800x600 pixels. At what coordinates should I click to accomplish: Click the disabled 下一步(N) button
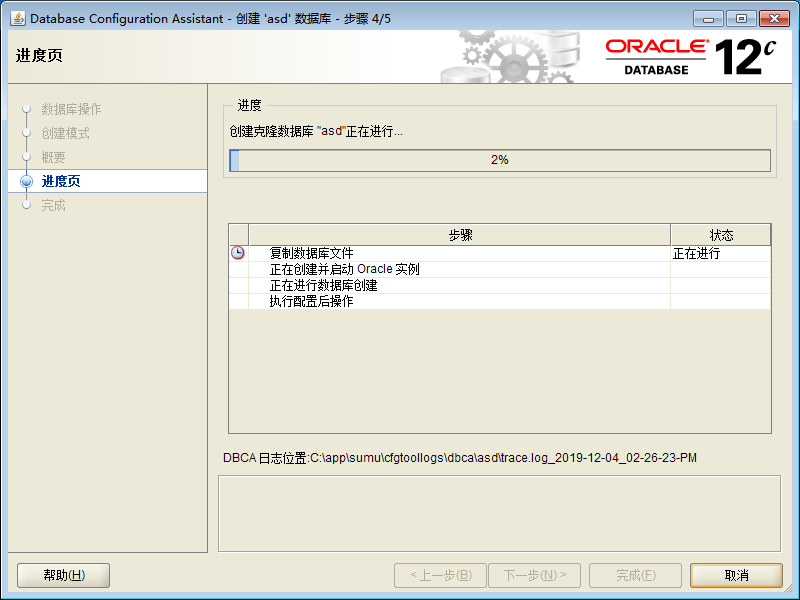tap(535, 576)
